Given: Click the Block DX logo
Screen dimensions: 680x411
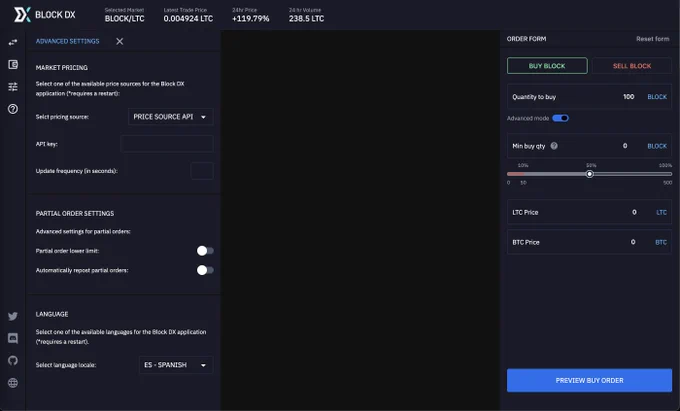Looking at the screenshot, I should 44,15.
